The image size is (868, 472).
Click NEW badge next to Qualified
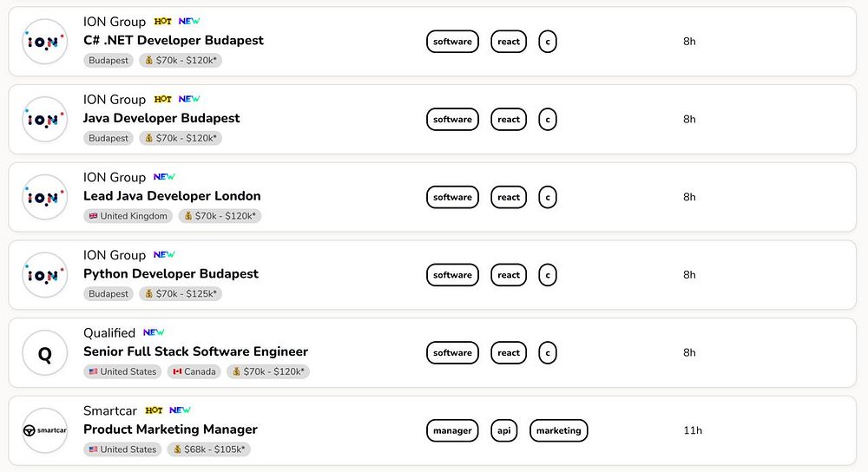(154, 332)
